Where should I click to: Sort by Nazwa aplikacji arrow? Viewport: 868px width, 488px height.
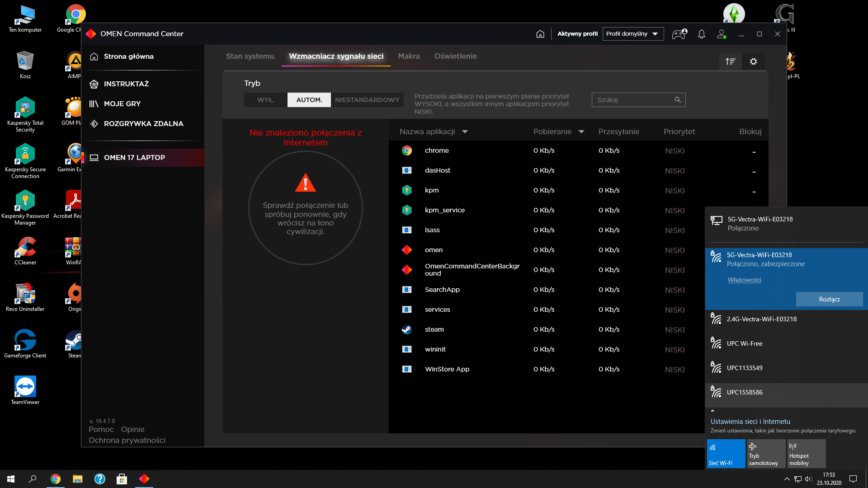[x=465, y=132]
